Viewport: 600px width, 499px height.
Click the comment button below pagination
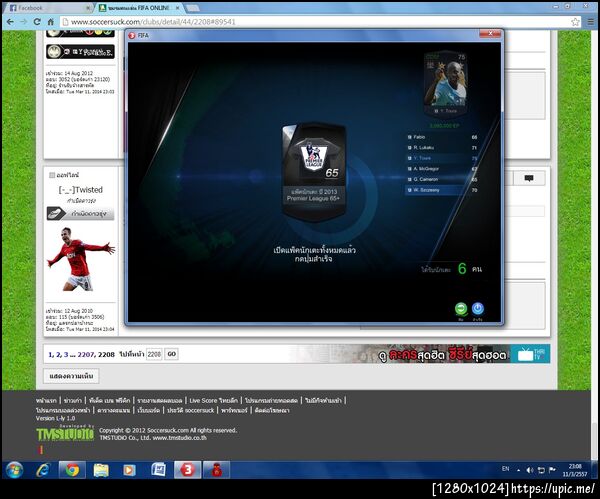pos(71,376)
